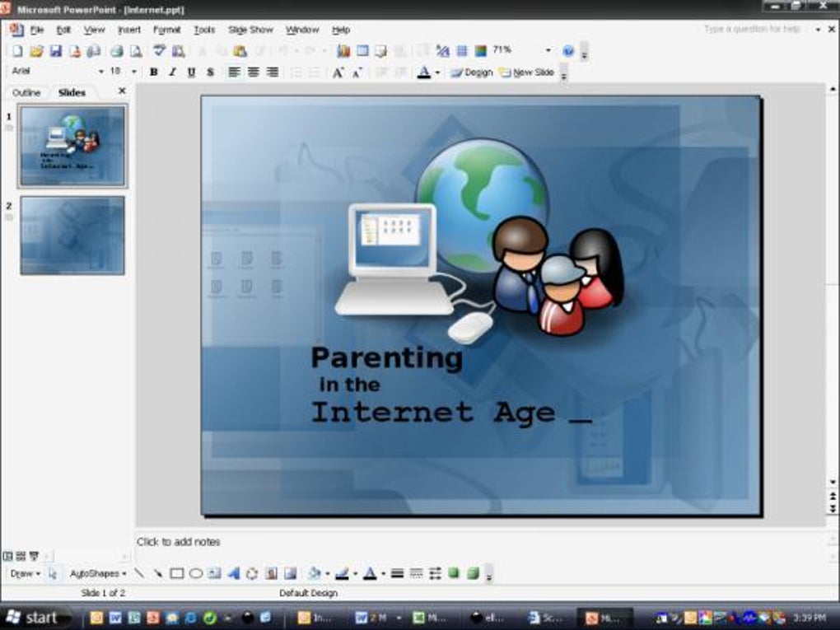Click the New Slide button
840x630 pixels.
(526, 72)
